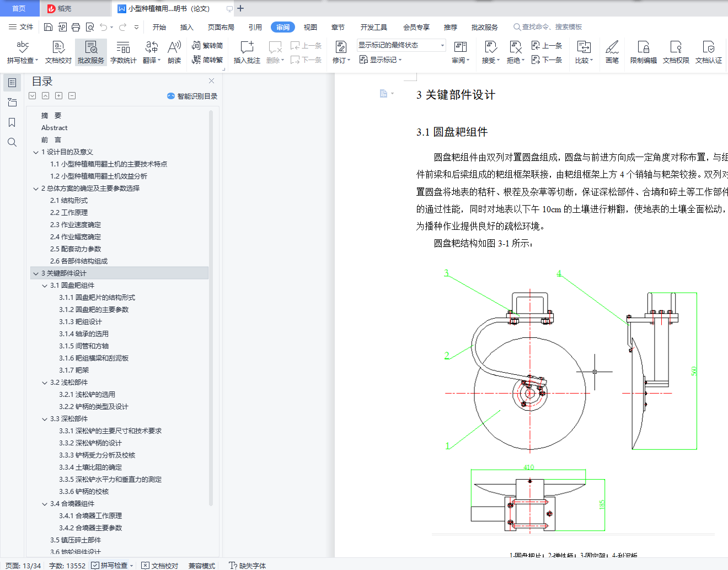
Task: Insert a comment with 插入批注
Action: pyautogui.click(x=247, y=52)
